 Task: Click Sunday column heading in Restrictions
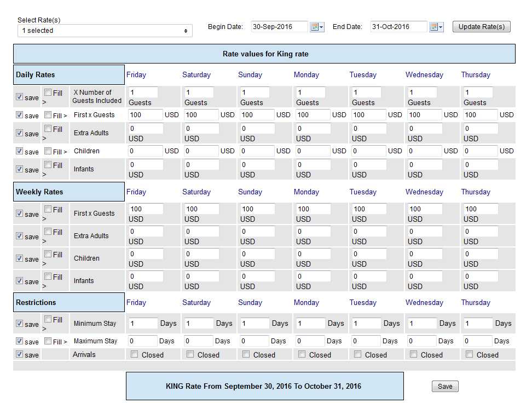coord(250,302)
